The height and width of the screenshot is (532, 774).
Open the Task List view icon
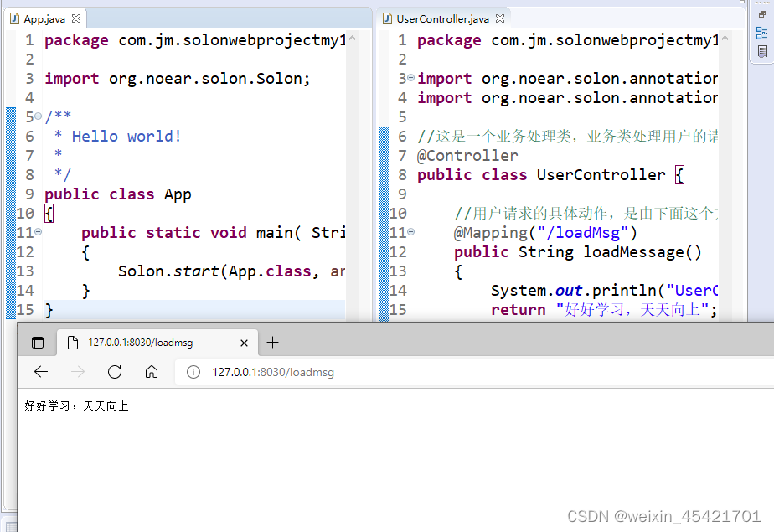click(762, 50)
